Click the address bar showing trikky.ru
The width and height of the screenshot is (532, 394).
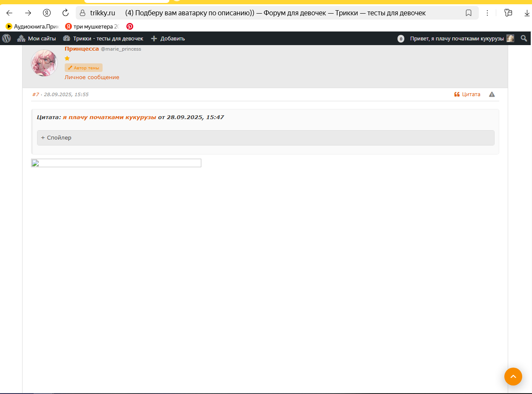click(x=272, y=13)
